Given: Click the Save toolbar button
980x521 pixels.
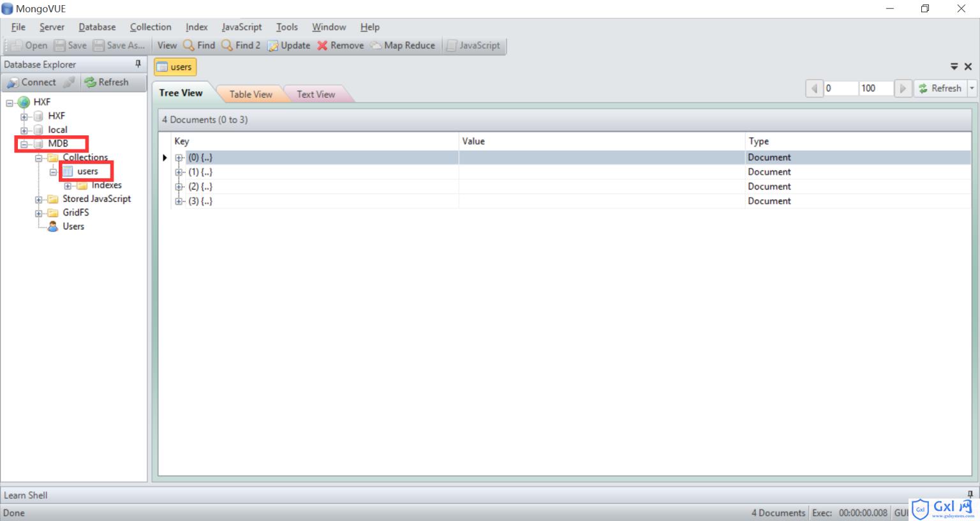Looking at the screenshot, I should tap(70, 45).
